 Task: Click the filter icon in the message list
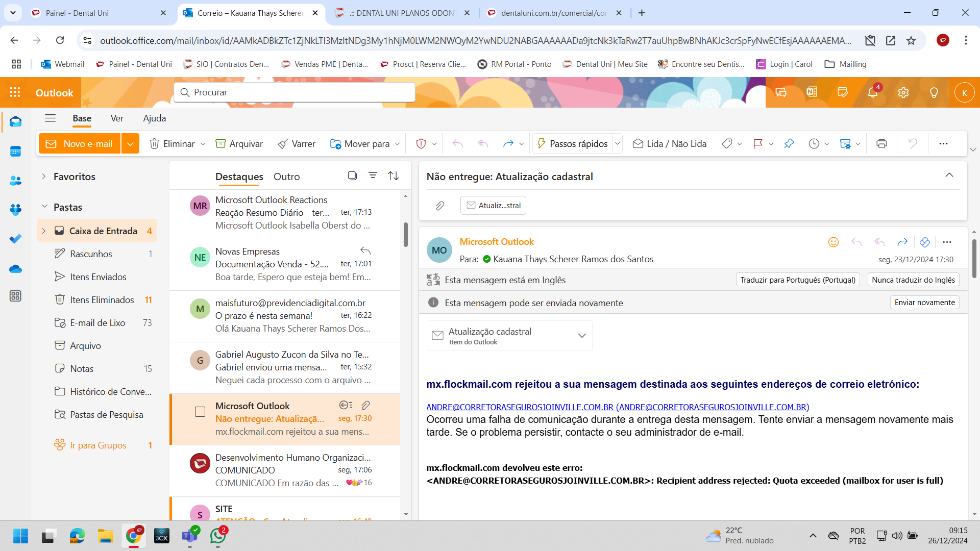(x=373, y=176)
